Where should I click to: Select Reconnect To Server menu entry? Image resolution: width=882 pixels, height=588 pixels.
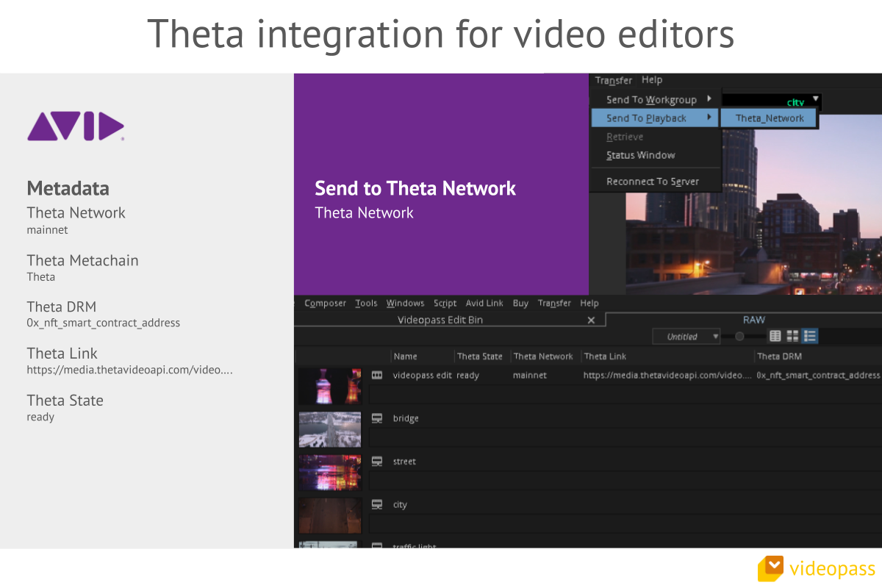click(x=653, y=182)
